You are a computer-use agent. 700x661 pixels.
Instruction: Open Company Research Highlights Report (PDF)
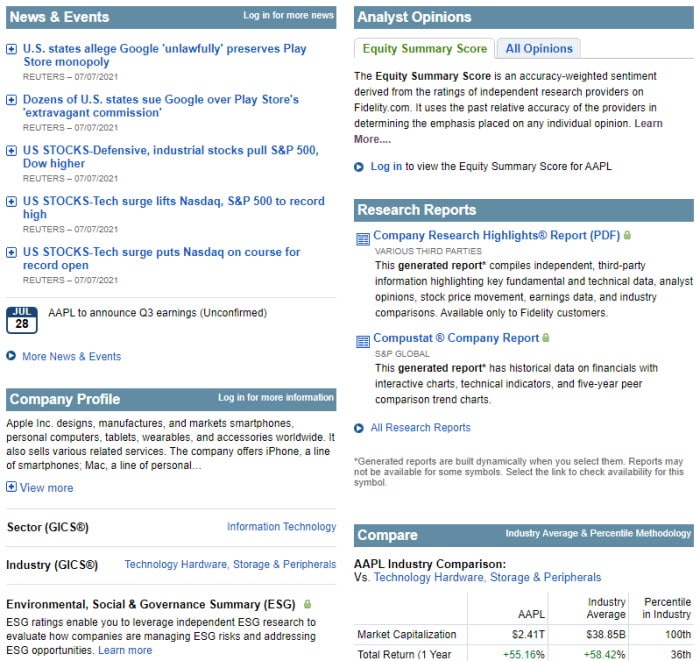coord(497,236)
